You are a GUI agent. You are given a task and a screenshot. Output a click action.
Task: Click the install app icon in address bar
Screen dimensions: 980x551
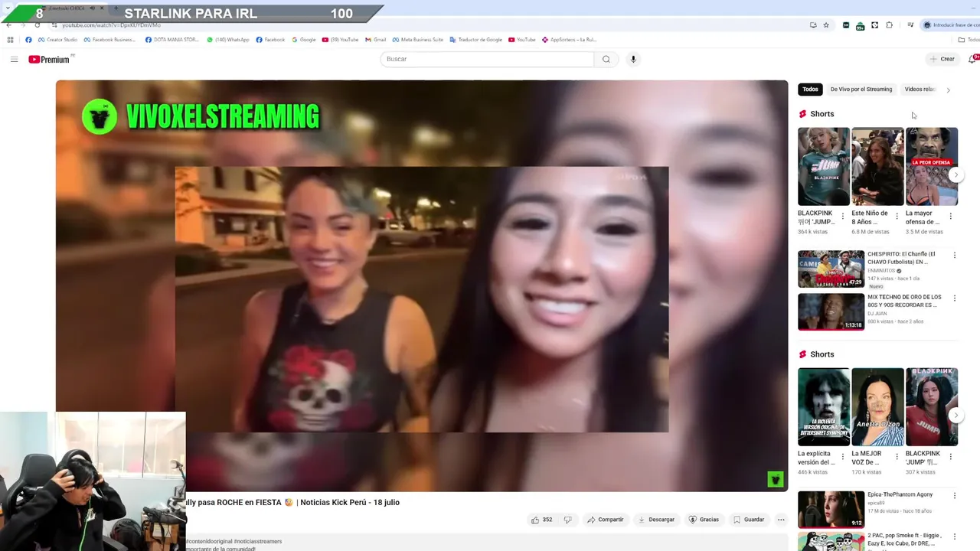[813, 25]
